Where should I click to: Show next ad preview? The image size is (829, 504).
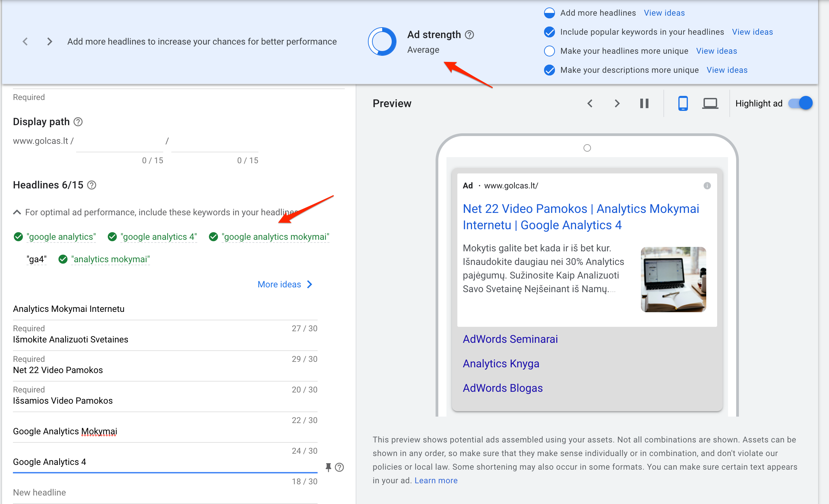(617, 103)
